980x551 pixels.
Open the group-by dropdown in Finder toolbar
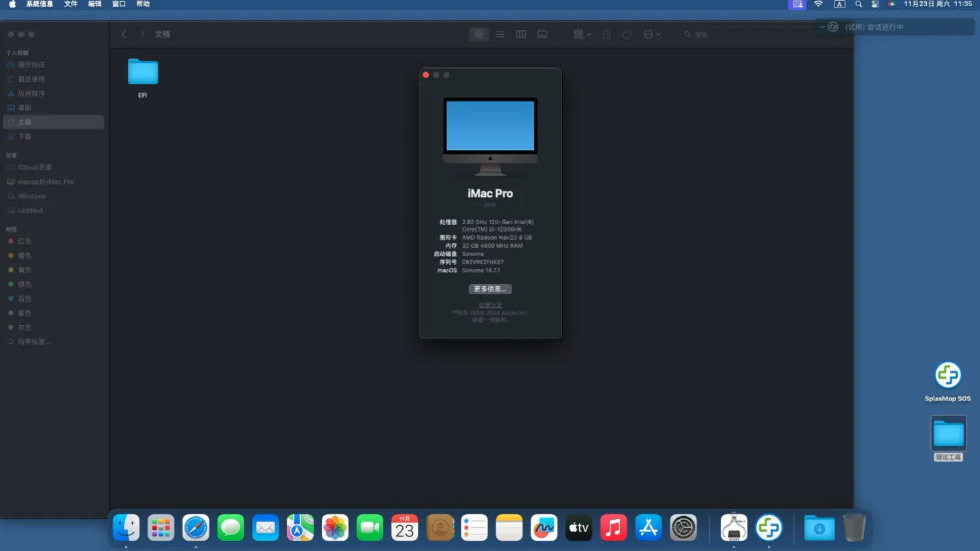pyautogui.click(x=582, y=34)
